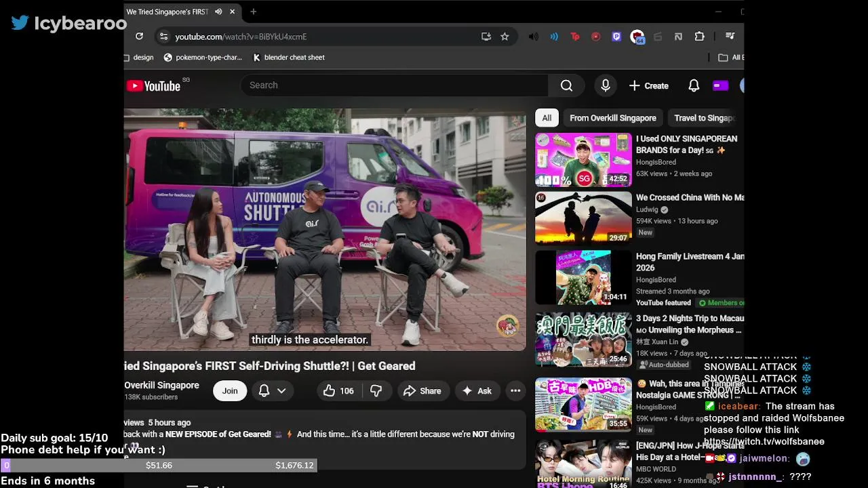Open YouTube notifications bell
The image size is (868, 488).
pyautogui.click(x=694, y=85)
